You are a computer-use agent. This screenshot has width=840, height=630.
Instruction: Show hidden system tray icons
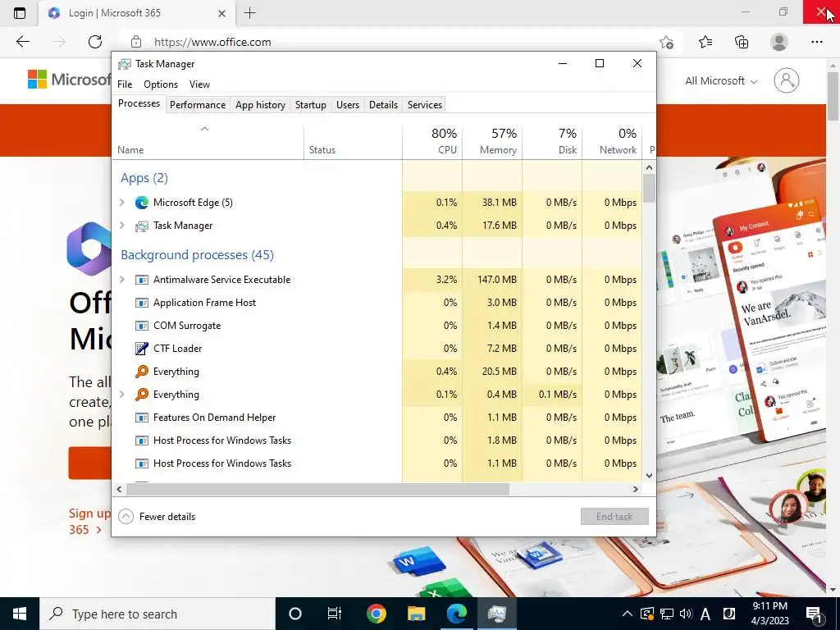click(x=627, y=614)
